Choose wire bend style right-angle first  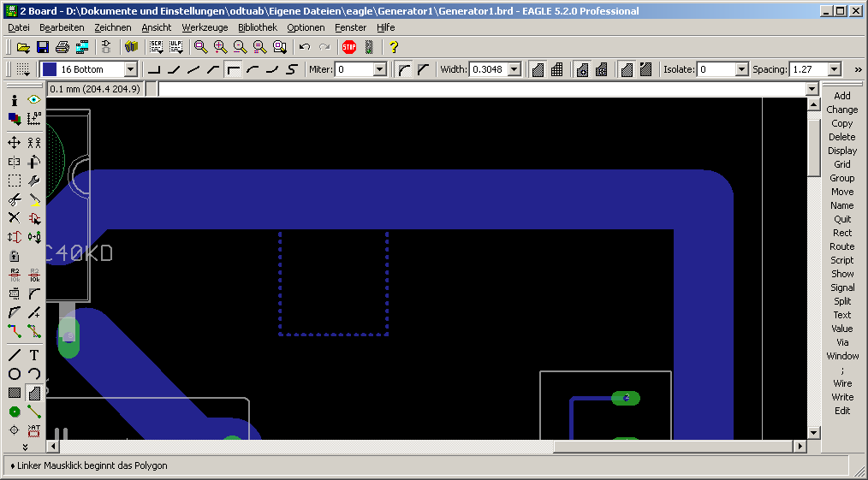(154, 69)
